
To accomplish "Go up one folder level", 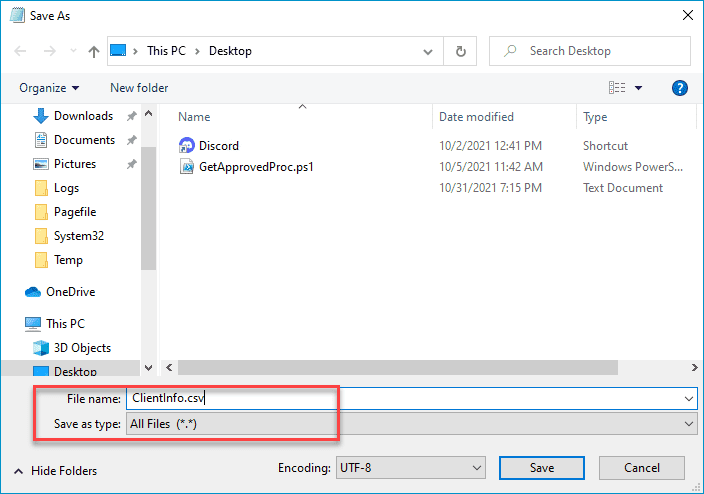I will tap(93, 52).
